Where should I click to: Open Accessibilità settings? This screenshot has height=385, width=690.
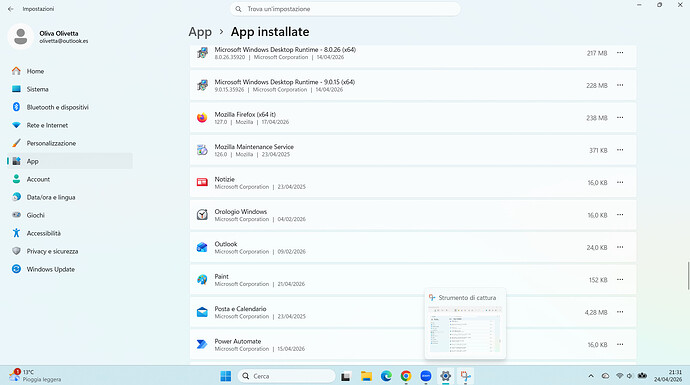70,233
